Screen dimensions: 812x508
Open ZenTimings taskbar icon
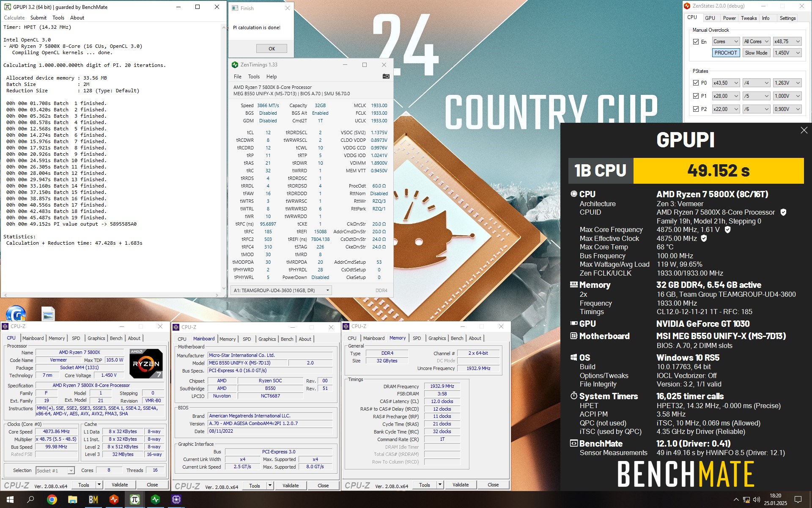point(155,500)
